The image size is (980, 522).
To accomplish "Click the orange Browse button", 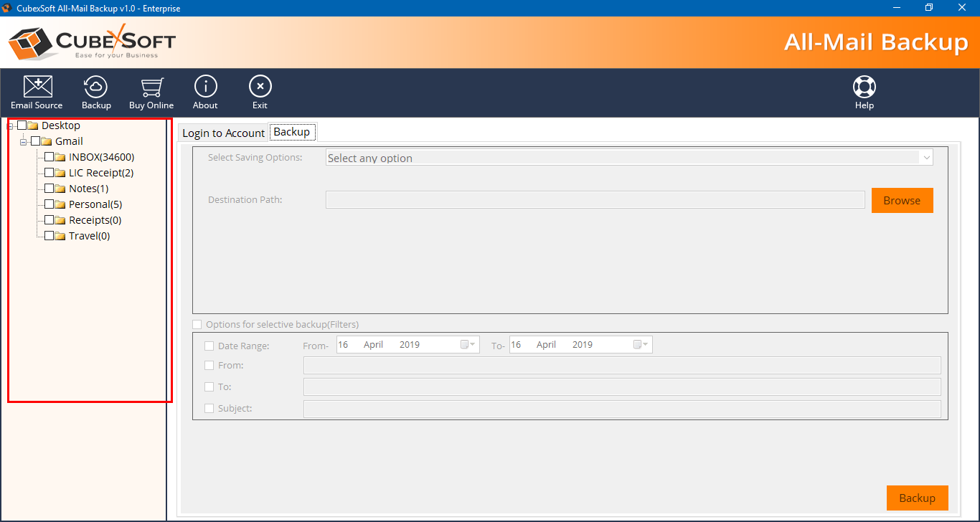I will [x=902, y=201].
